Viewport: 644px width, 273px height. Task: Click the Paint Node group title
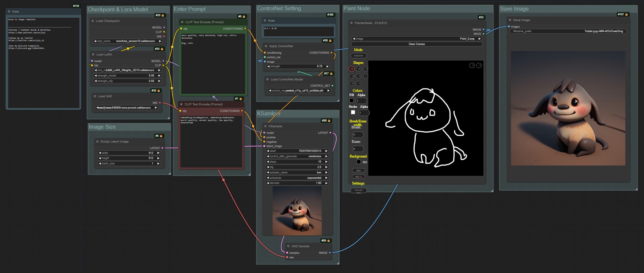(x=357, y=8)
